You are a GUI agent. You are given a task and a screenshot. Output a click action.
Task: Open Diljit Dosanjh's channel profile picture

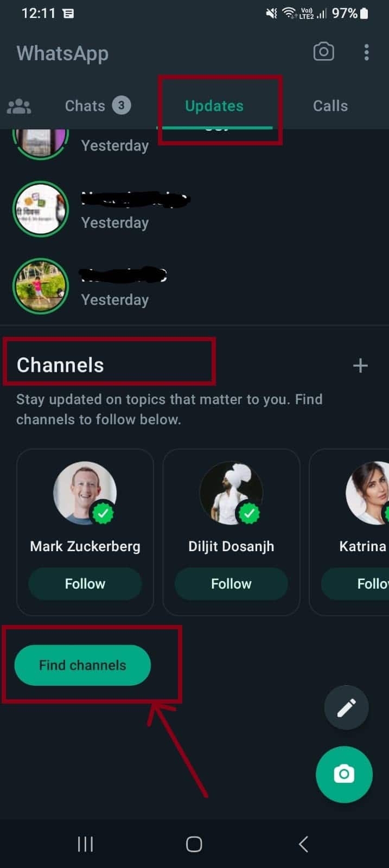pyautogui.click(x=231, y=493)
